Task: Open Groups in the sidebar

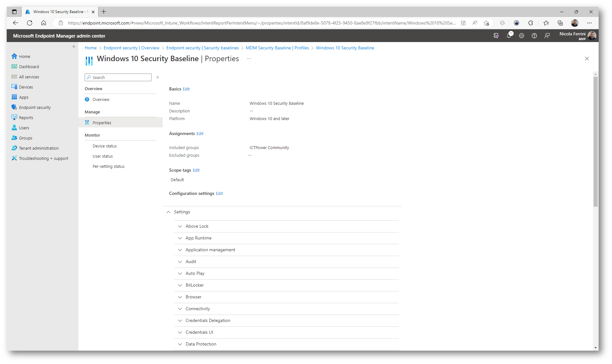Action: coord(25,138)
